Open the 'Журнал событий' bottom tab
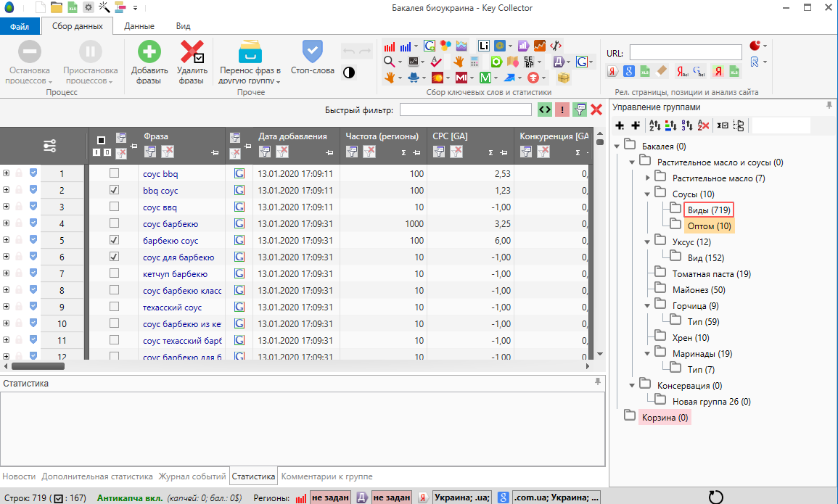This screenshot has height=504, width=838. (192, 476)
